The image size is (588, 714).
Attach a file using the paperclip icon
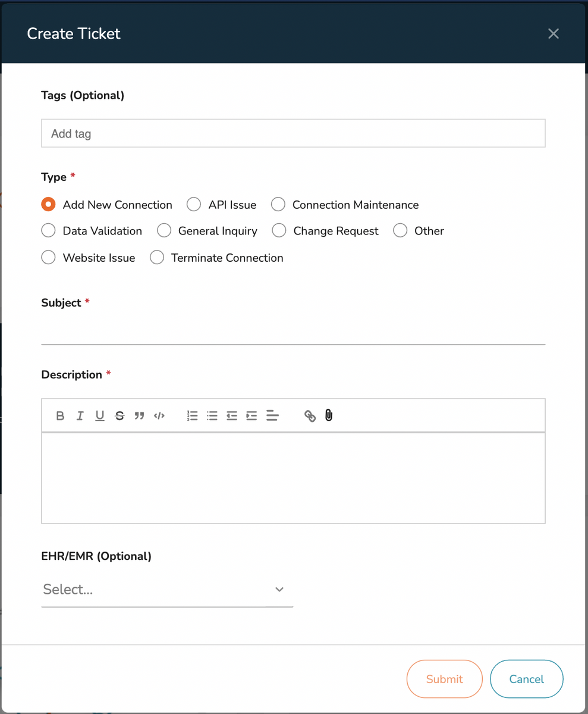coord(328,415)
